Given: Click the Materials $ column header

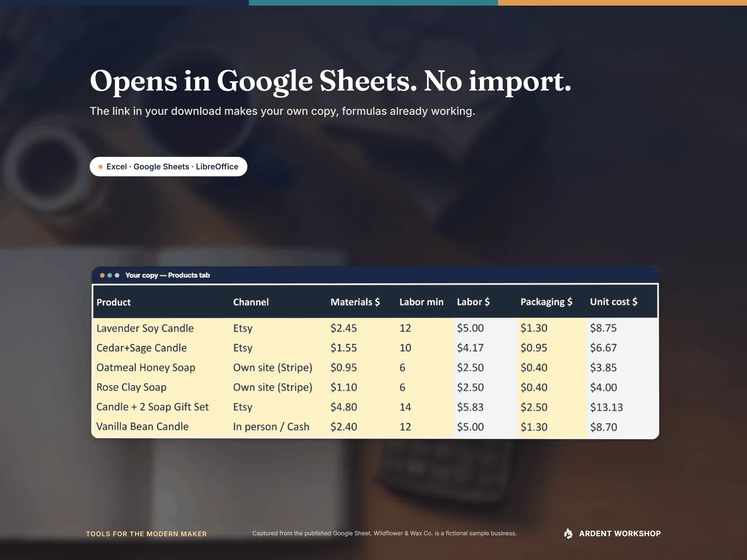Looking at the screenshot, I should coord(355,302).
